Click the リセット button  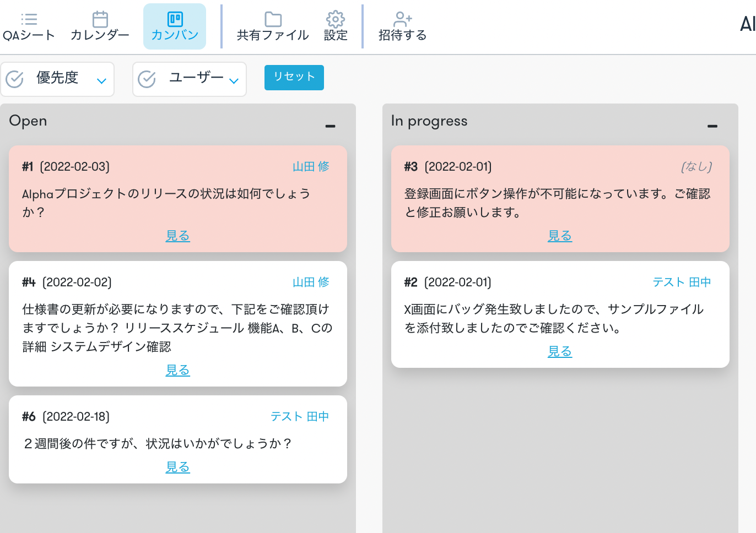click(x=294, y=78)
